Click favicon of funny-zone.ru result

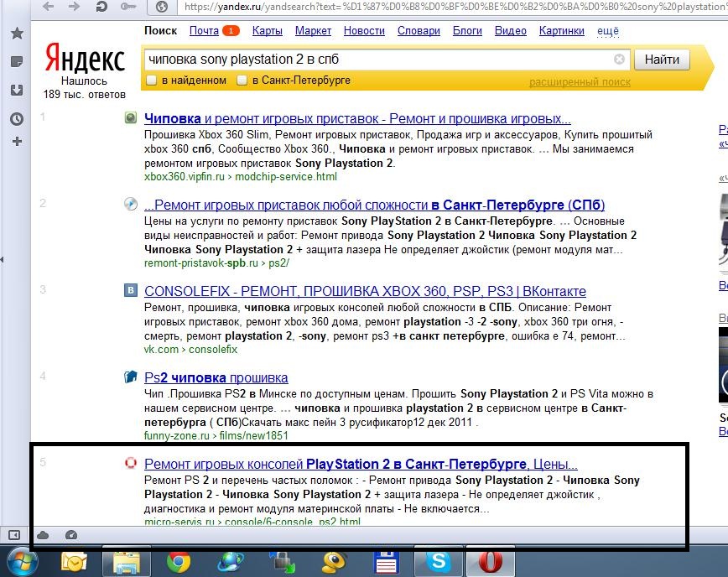tap(131, 377)
